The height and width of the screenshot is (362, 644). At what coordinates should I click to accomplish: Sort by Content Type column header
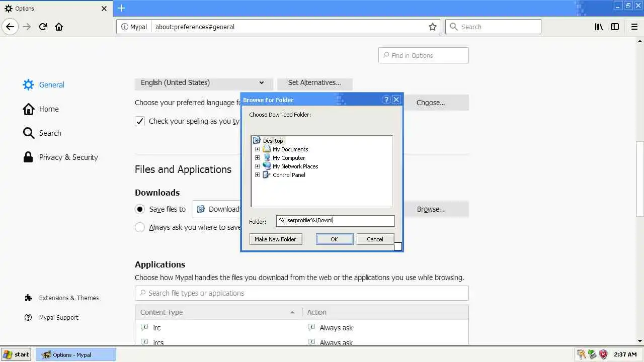[x=218, y=312]
